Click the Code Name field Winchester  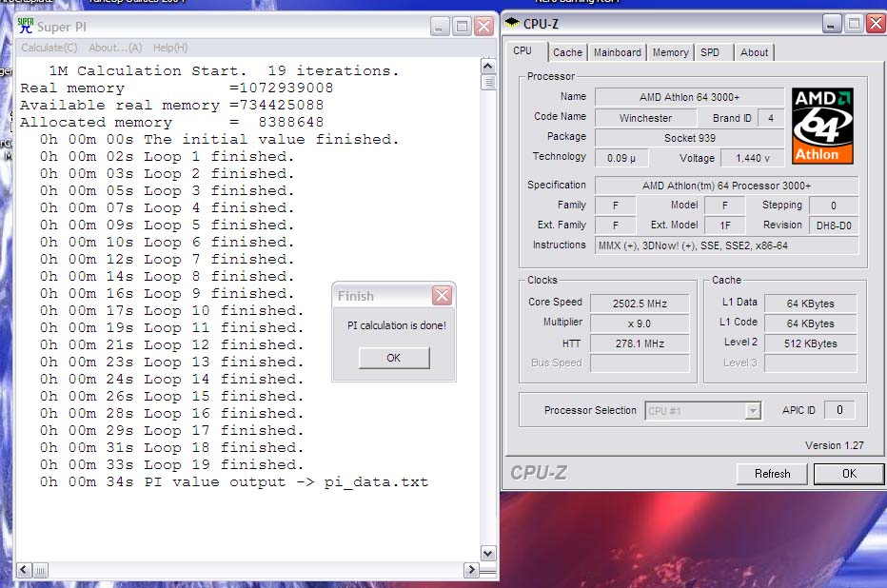tap(645, 118)
